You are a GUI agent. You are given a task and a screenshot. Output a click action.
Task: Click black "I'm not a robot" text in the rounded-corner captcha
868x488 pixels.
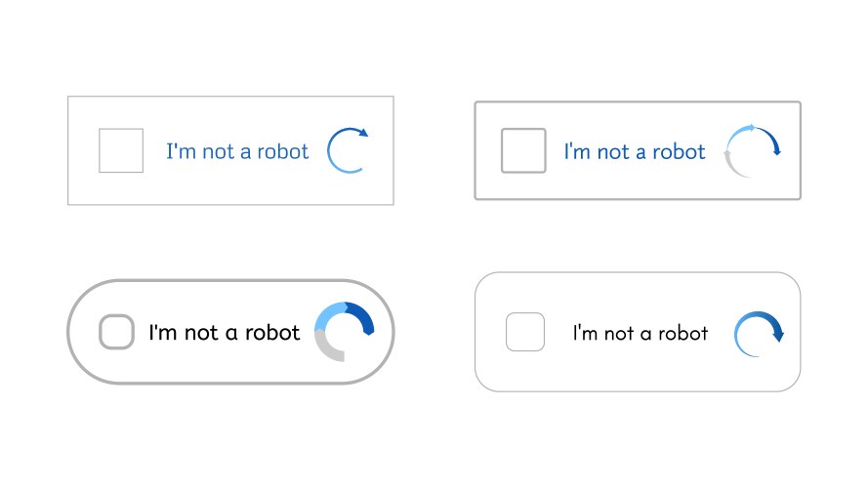pos(641,333)
